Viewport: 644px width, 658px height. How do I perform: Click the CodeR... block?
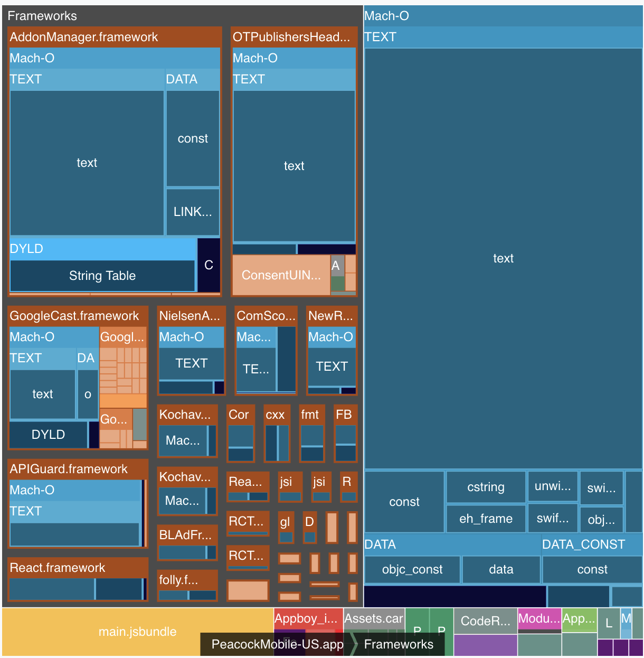485,621
